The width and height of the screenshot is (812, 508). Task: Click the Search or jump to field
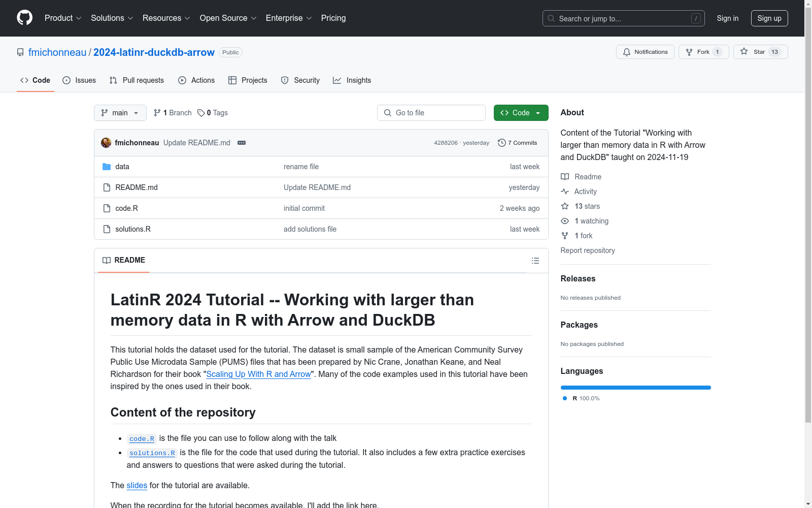pos(624,18)
